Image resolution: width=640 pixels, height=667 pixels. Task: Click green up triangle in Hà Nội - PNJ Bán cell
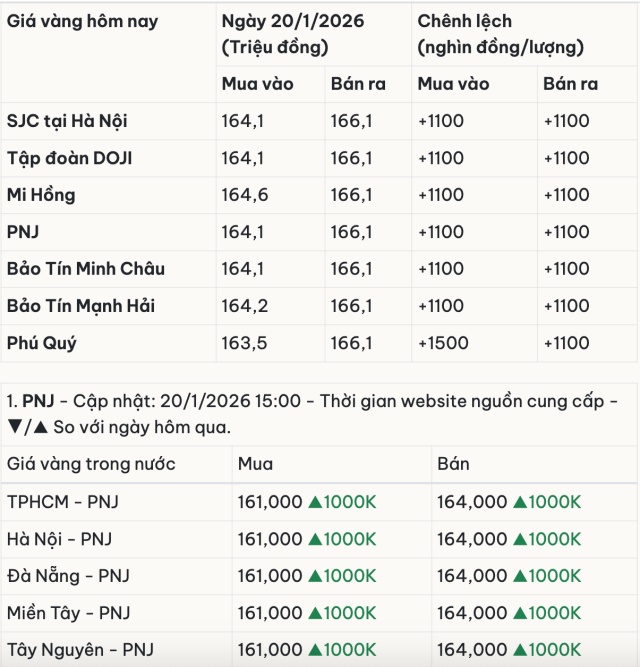click(520, 539)
